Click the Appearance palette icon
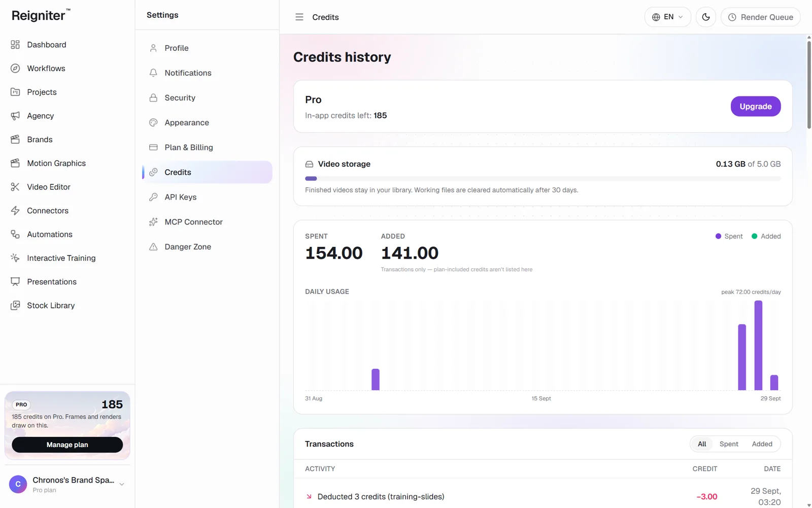The width and height of the screenshot is (812, 508). 153,122
